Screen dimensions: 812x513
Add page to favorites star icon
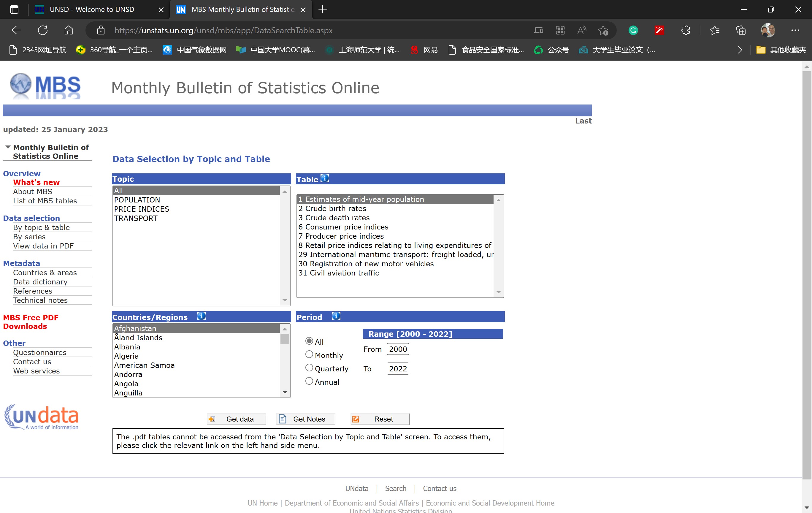point(603,30)
